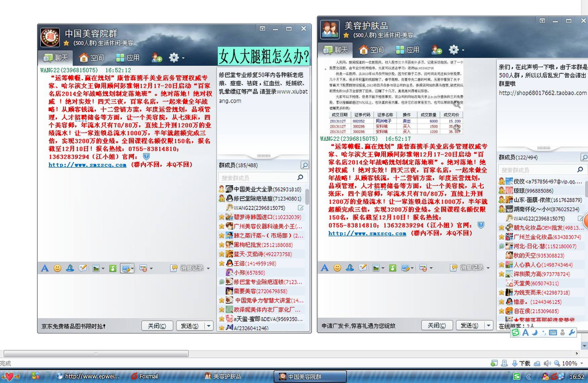Click browser horizontal scrollbar thumb
The height and width of the screenshot is (383, 588).
point(96,354)
